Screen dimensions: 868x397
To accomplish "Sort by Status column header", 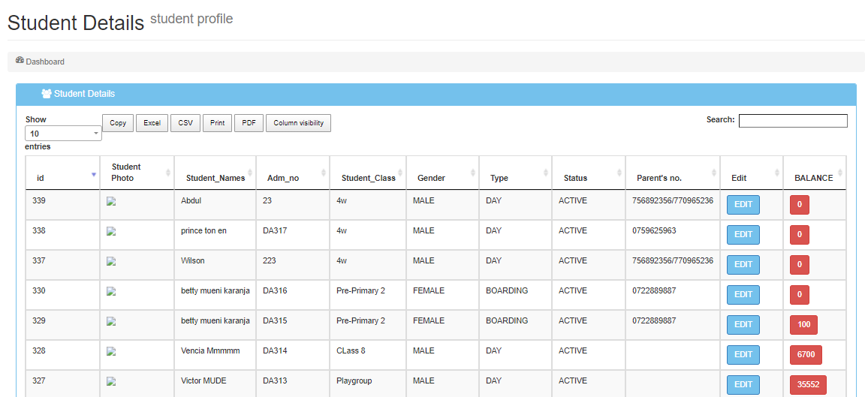I will (575, 178).
